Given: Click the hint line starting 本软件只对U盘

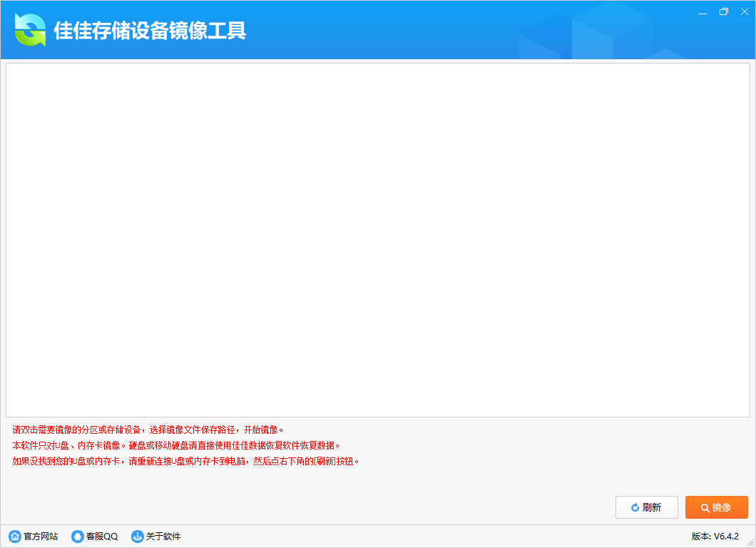Looking at the screenshot, I should [x=176, y=445].
